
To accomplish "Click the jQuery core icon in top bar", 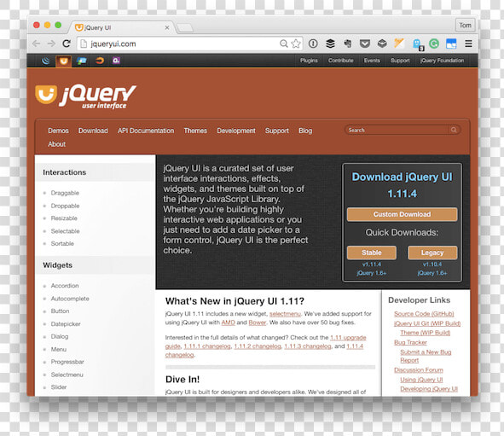I will [x=46, y=61].
